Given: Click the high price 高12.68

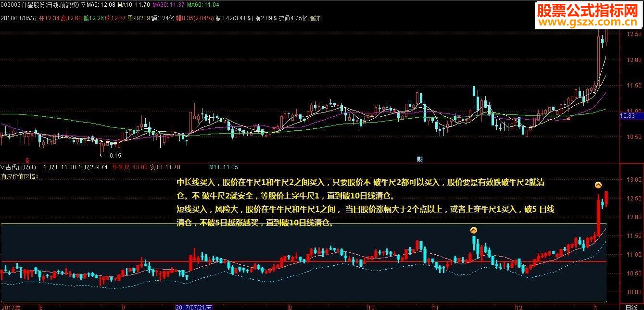Looking at the screenshot, I should click(71, 18).
